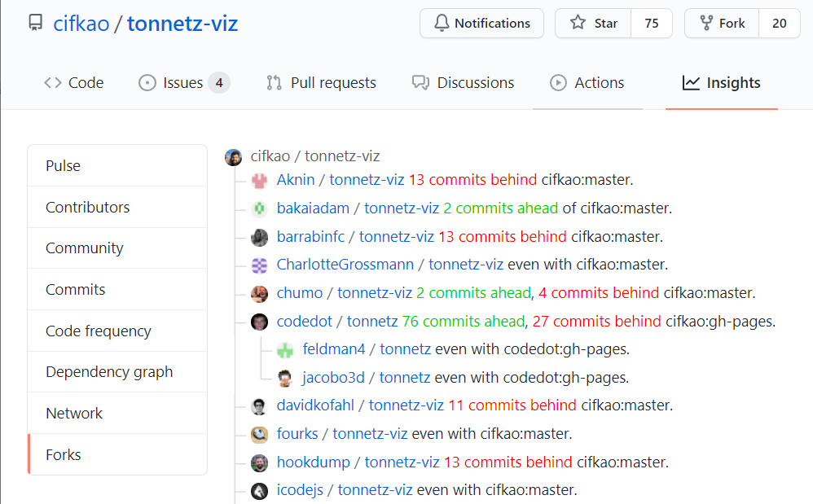The height and width of the screenshot is (504, 813).
Task: Open the CharlotteGrossmann user link
Action: (345, 265)
